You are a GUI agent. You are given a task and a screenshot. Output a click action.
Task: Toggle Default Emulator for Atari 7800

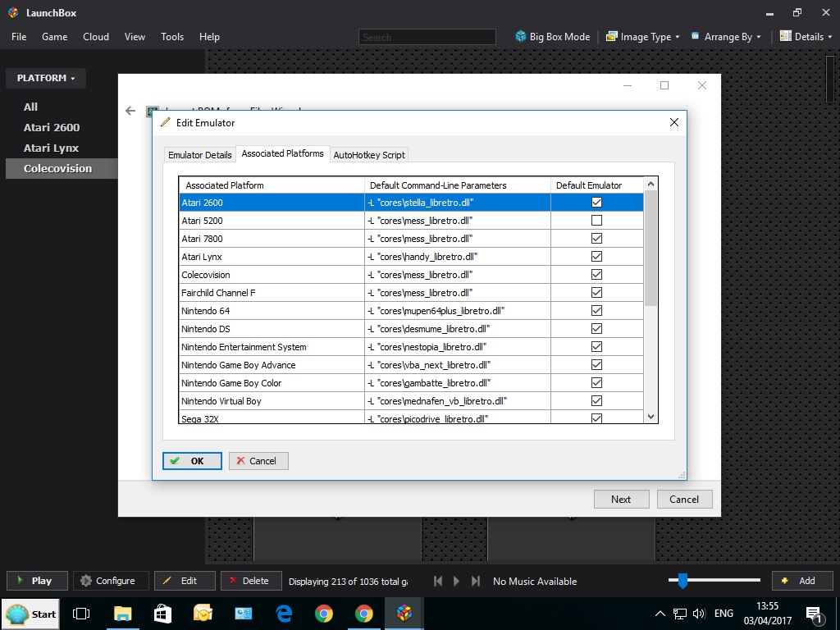[596, 239]
